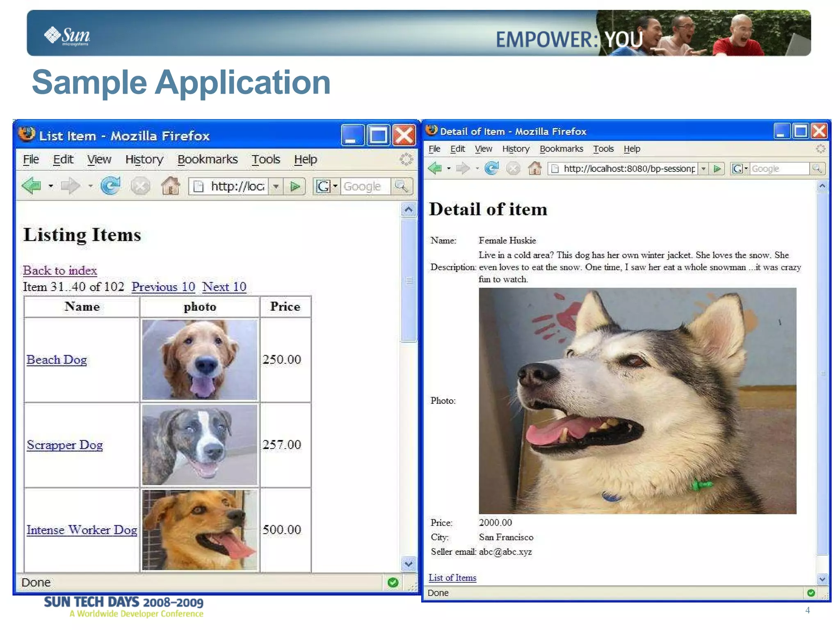Click Next 10 link
Viewport: 840px width, 630px height.
pos(224,287)
